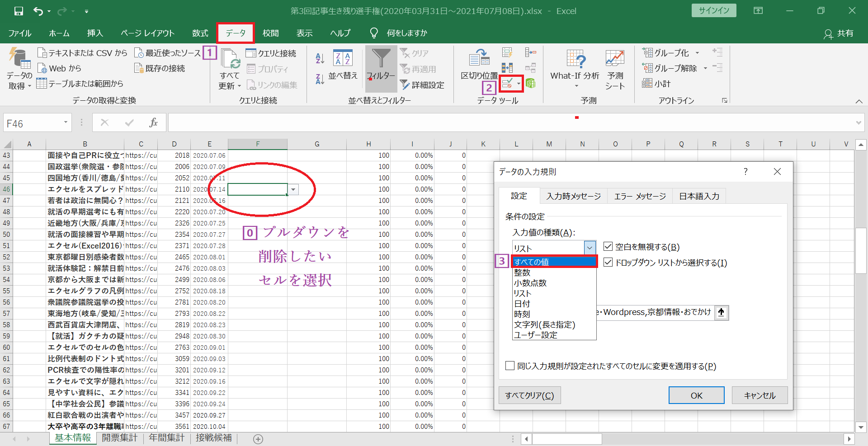Click the green Data Model icon
The image size is (868, 446).
[531, 84]
